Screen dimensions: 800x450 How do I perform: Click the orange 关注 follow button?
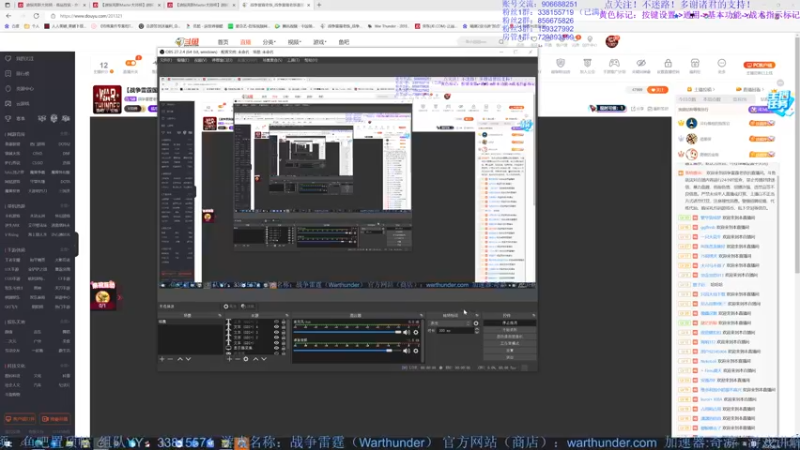pyautogui.click(x=657, y=90)
